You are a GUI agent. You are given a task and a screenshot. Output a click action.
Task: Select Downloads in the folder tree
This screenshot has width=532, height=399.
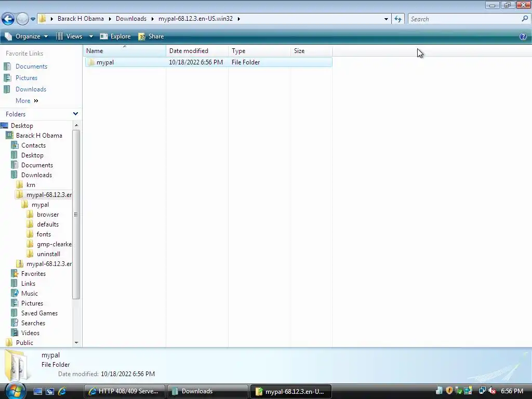[x=36, y=175]
